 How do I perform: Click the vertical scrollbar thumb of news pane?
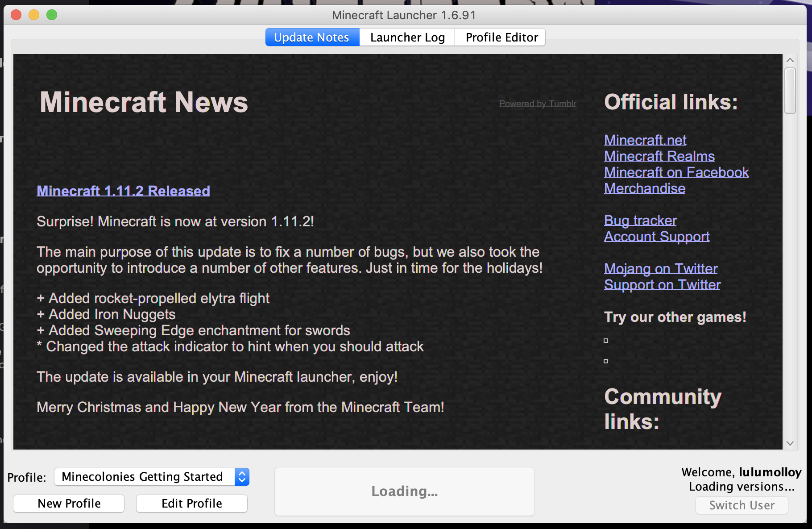[790, 91]
